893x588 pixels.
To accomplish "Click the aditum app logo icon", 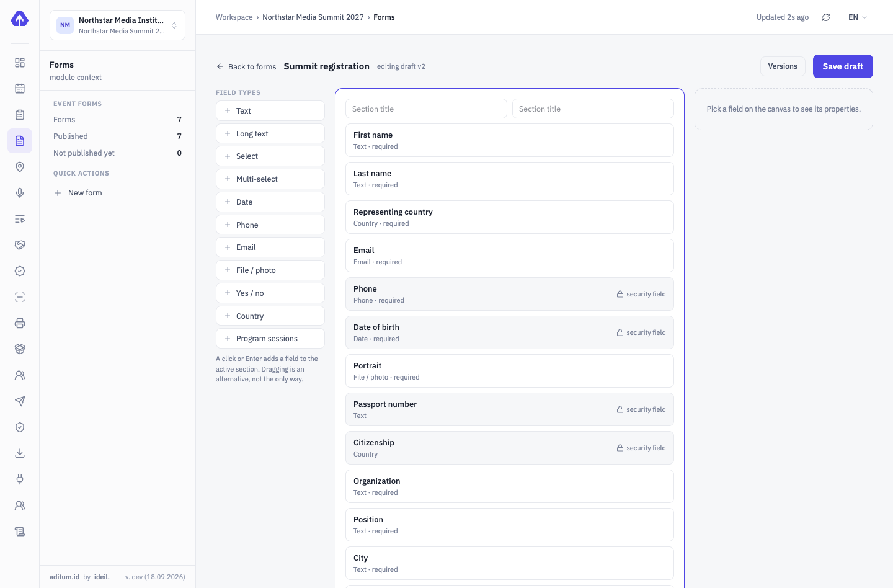I will [19, 19].
